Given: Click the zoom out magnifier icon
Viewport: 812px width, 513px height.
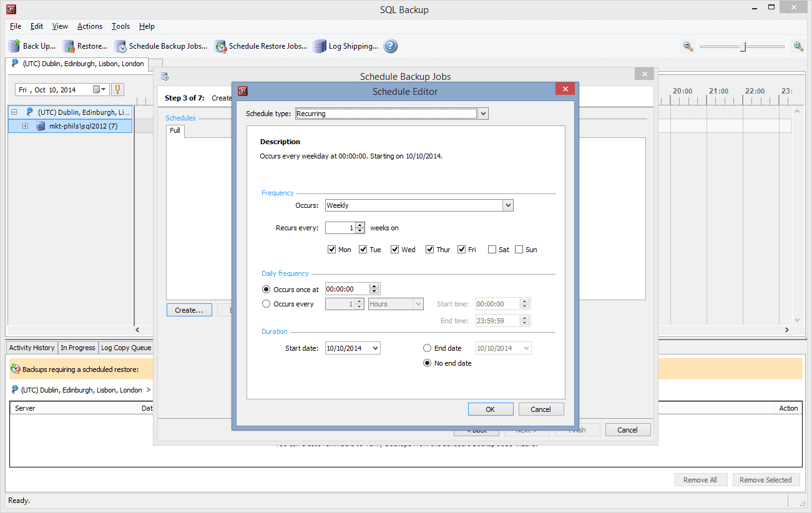Looking at the screenshot, I should point(688,46).
